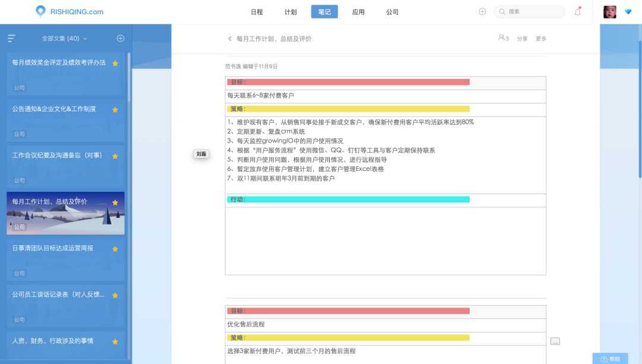Click the list sort icon at sidebar top
642x364 pixels.
tap(10, 37)
